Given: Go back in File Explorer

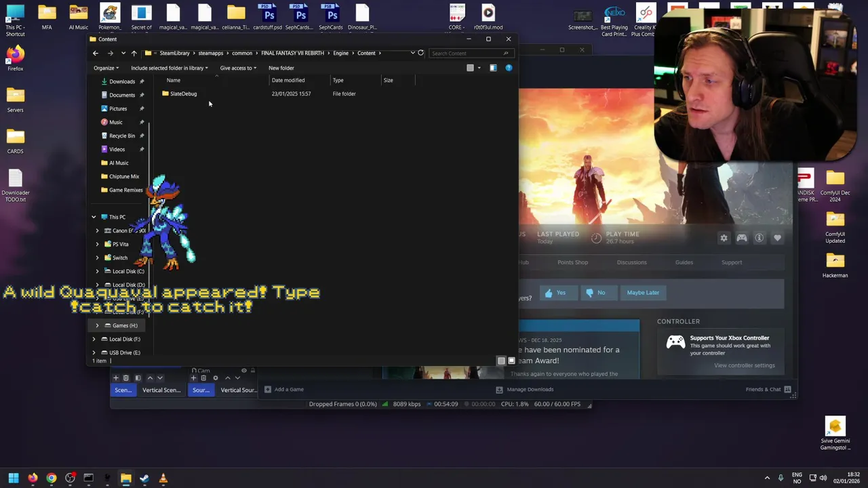Looking at the screenshot, I should [x=96, y=53].
